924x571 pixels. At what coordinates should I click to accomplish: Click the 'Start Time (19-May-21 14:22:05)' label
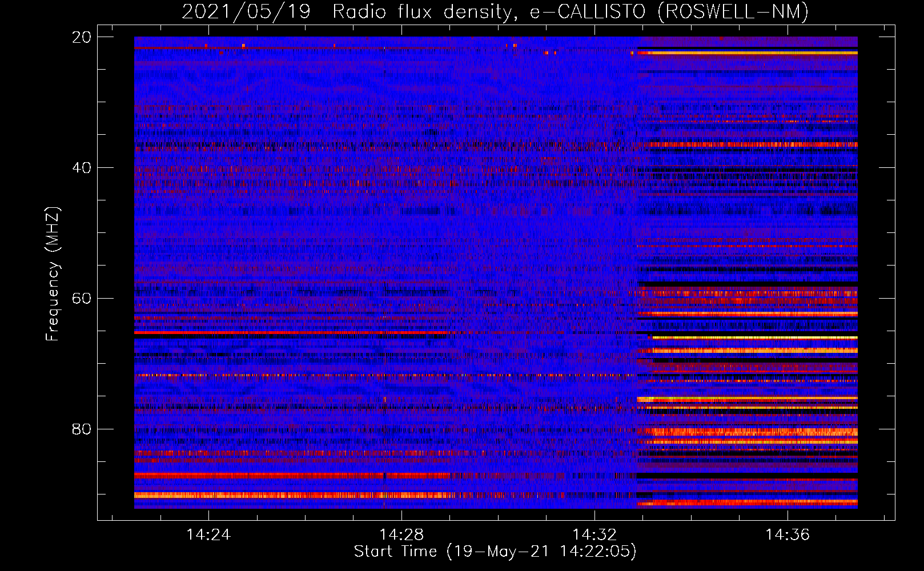[x=495, y=552]
